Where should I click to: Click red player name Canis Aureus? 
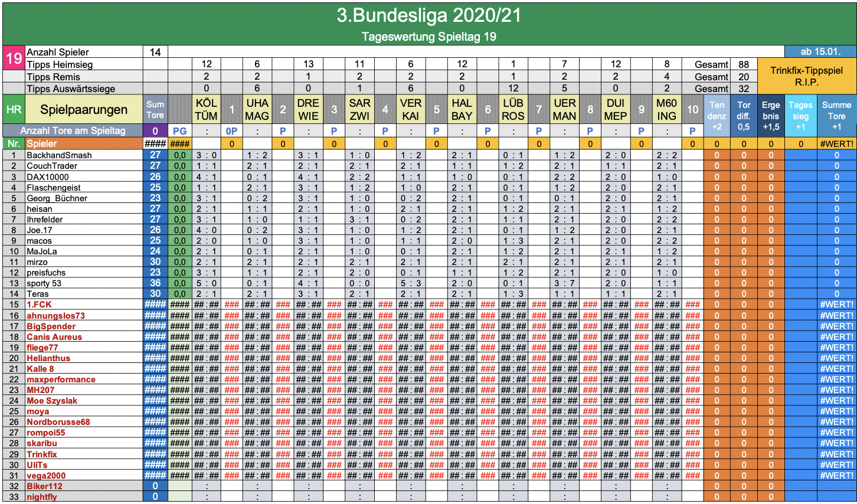pos(54,336)
